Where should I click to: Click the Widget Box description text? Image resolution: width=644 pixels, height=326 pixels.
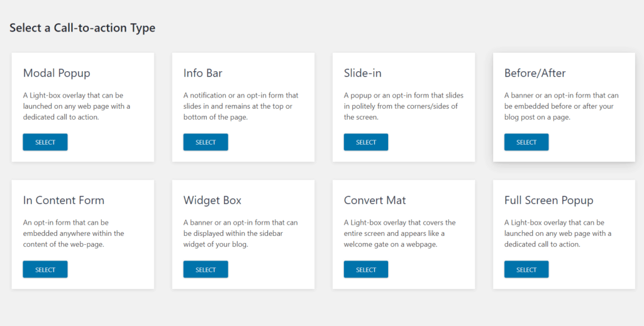pos(241,233)
